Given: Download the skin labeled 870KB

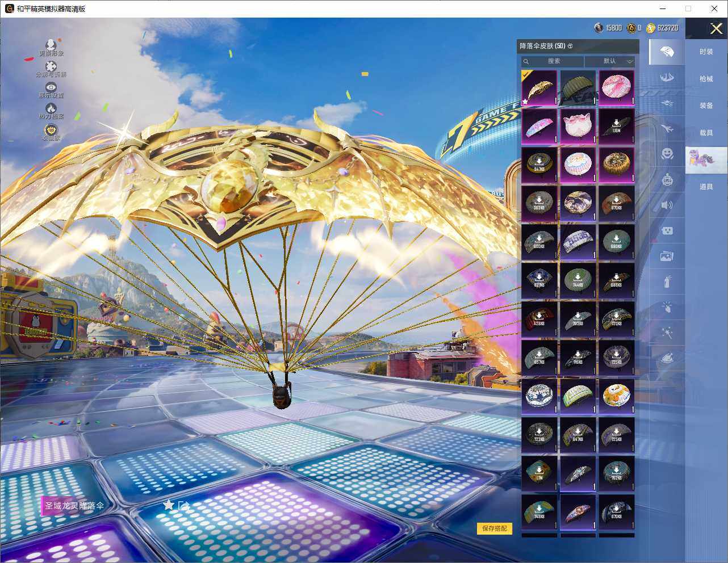Looking at the screenshot, I should click(x=617, y=204).
